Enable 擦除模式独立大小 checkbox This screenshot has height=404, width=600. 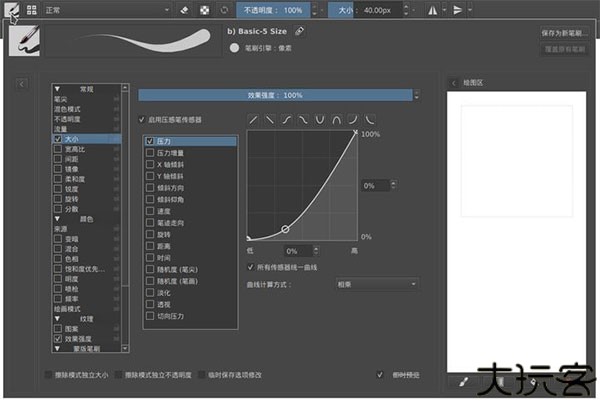click(x=50, y=374)
